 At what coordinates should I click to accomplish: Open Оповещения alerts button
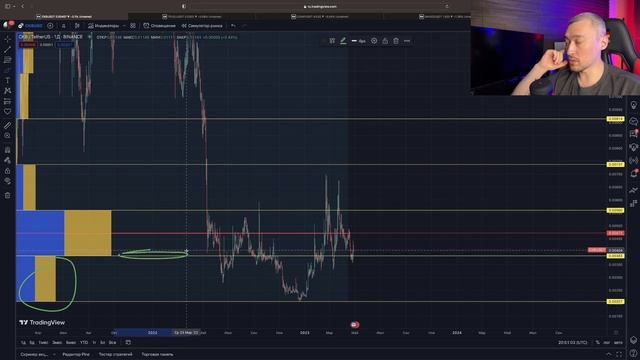159,26
